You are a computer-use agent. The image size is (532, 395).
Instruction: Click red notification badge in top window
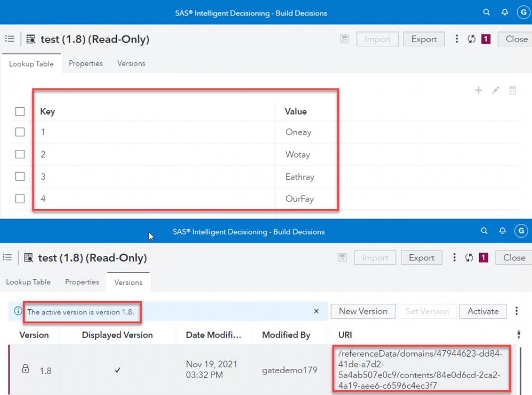(x=486, y=39)
